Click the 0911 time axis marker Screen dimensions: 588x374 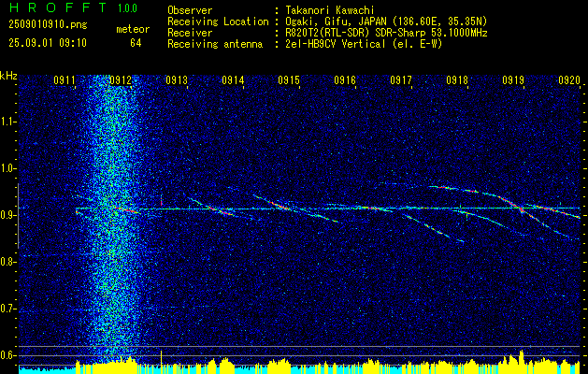pyautogui.click(x=65, y=79)
